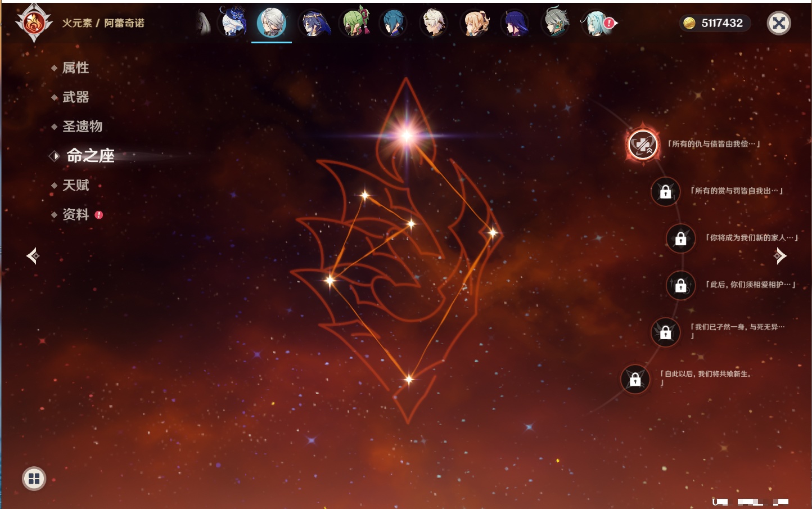Viewport: 812px width, 509px height.
Task: Click the Pyro element emblem icon
Action: (x=34, y=23)
